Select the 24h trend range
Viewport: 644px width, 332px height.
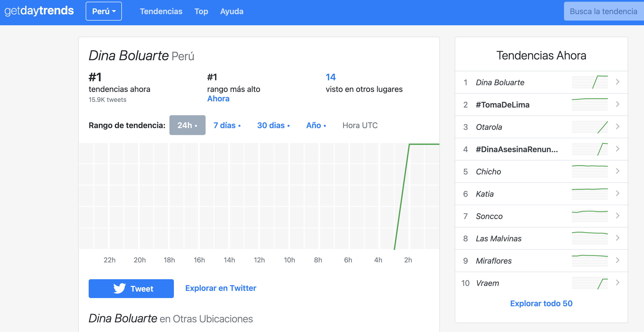click(187, 125)
